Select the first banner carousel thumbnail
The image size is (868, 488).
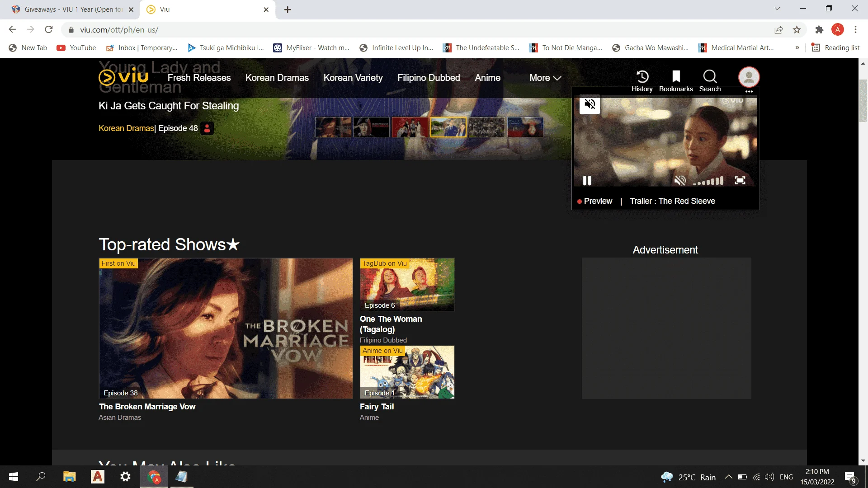pyautogui.click(x=333, y=127)
